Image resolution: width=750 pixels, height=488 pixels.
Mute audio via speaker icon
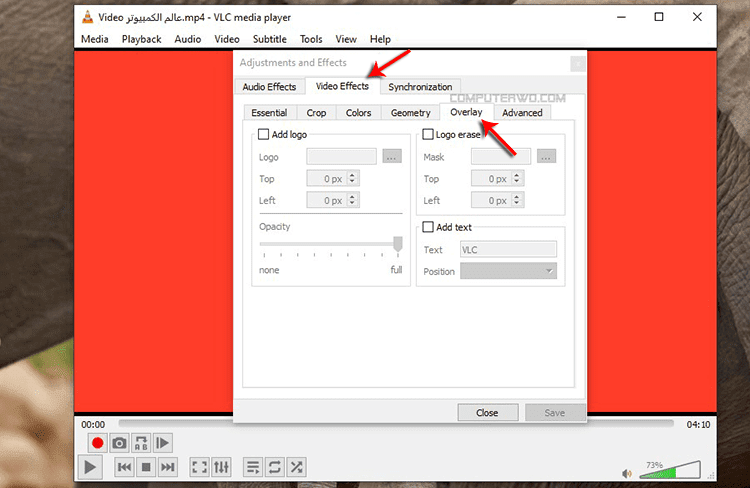point(627,473)
